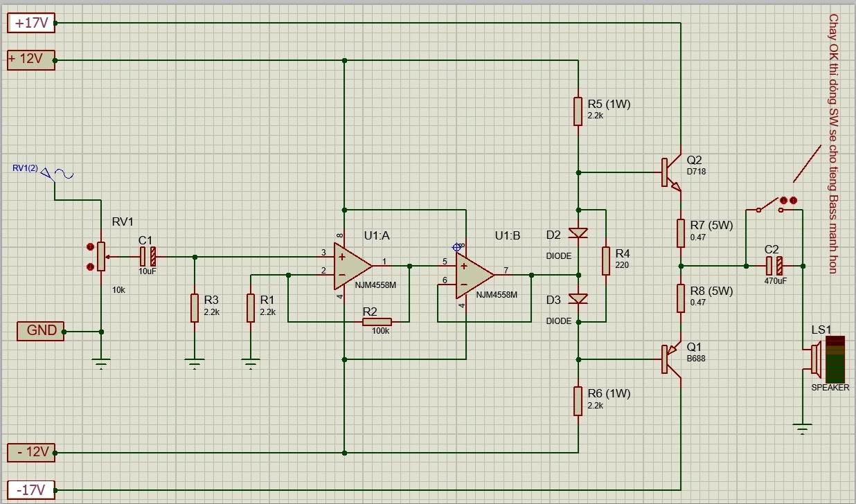The width and height of the screenshot is (856, 504).
Task: Click RV1 potentiometer upper red adjust dot
Action: (x=89, y=246)
